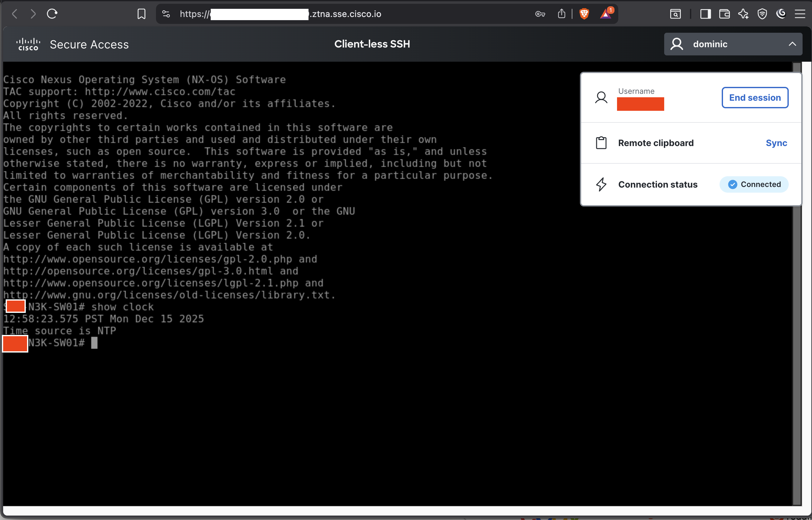Select the Client-less SSH header title
812x520 pixels.
click(372, 44)
